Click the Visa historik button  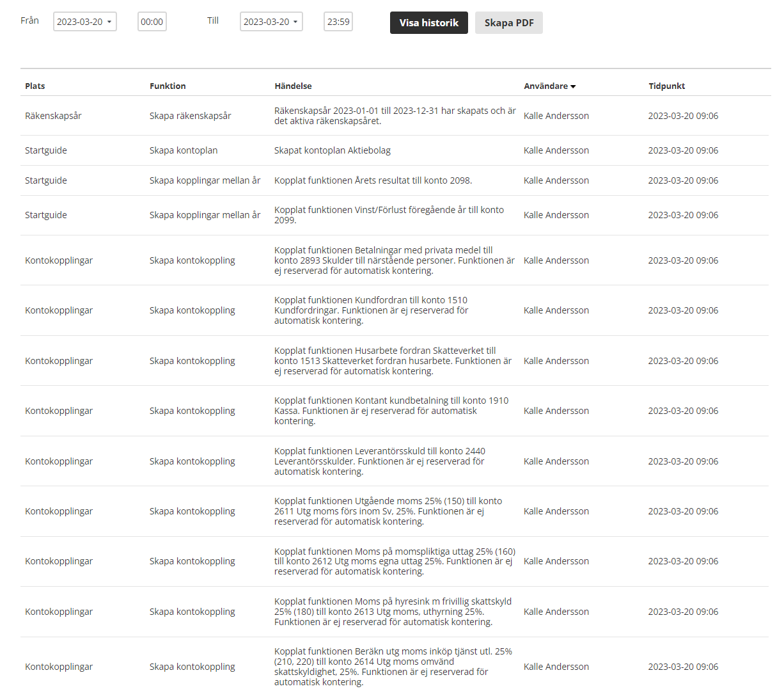coord(429,22)
